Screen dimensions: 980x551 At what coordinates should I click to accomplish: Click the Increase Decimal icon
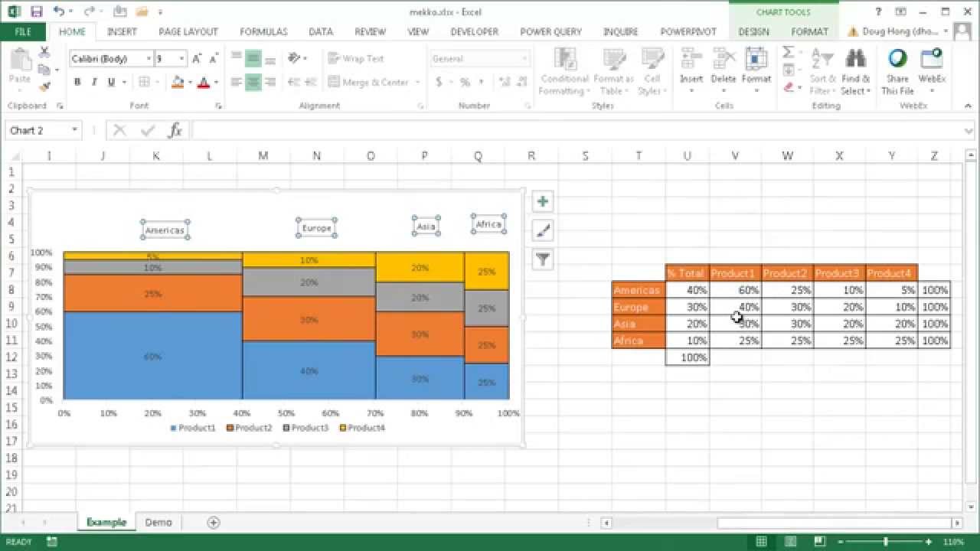(x=504, y=82)
